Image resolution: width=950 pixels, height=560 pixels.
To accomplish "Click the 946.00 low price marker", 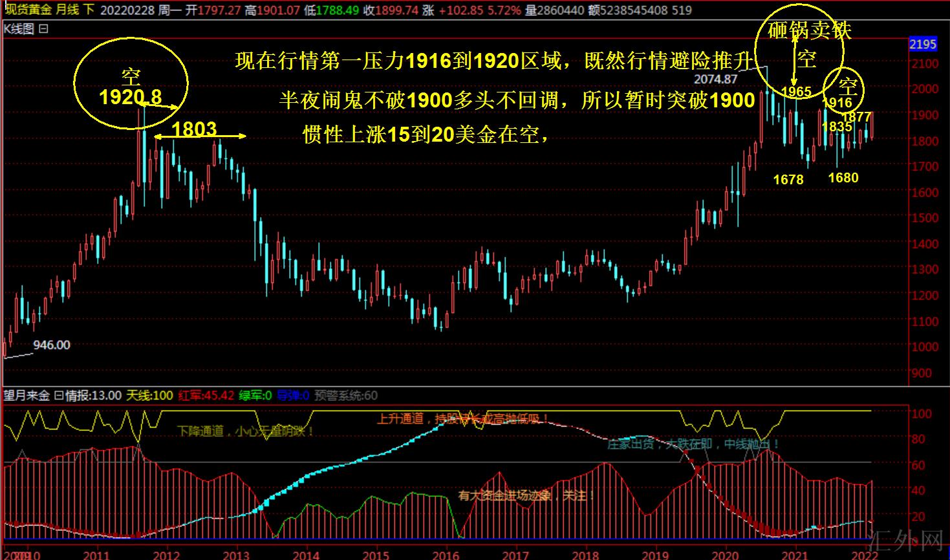I will pyautogui.click(x=52, y=345).
